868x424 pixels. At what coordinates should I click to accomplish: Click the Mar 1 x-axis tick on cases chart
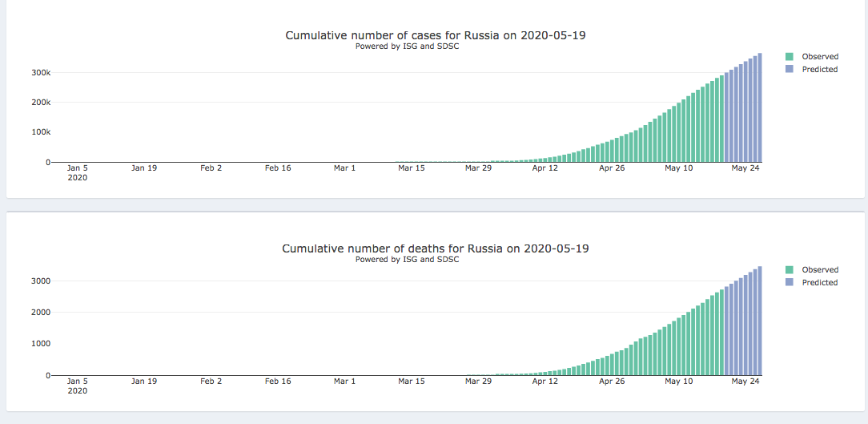click(344, 168)
